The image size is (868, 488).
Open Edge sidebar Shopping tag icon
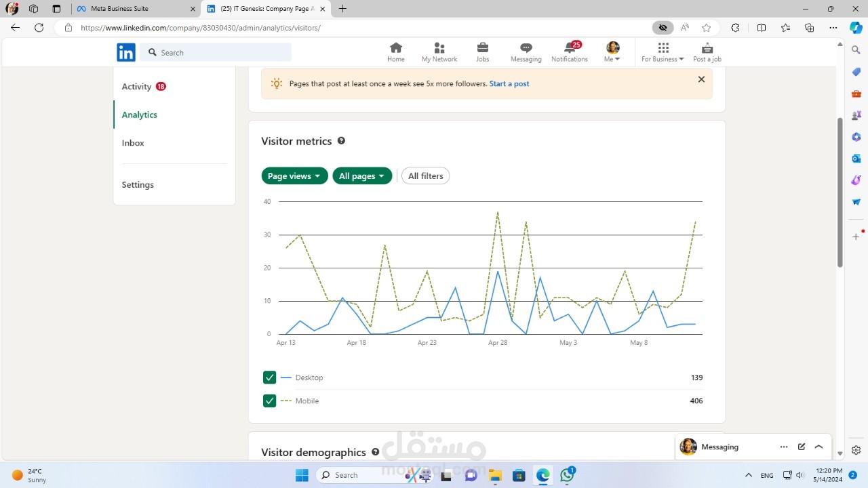pyautogui.click(x=856, y=72)
